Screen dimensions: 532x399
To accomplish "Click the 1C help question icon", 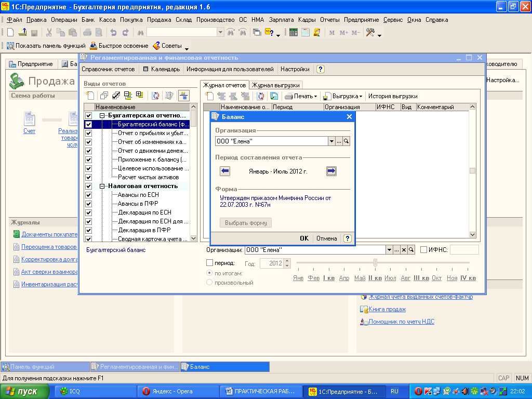I will 270,33.
